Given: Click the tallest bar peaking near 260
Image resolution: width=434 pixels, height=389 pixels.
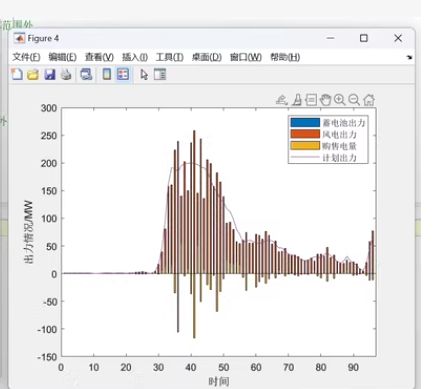Looking at the screenshot, I should (x=194, y=202).
